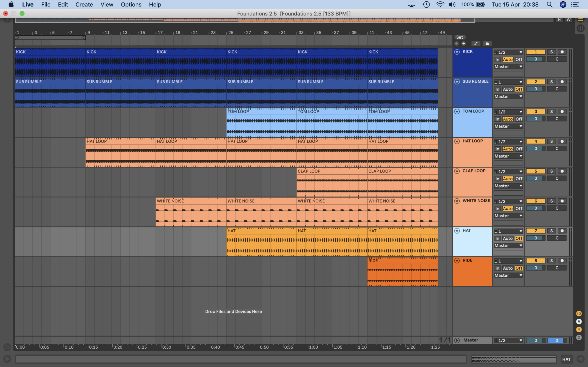Open the Create menu
The width and height of the screenshot is (588, 367).
(x=84, y=5)
